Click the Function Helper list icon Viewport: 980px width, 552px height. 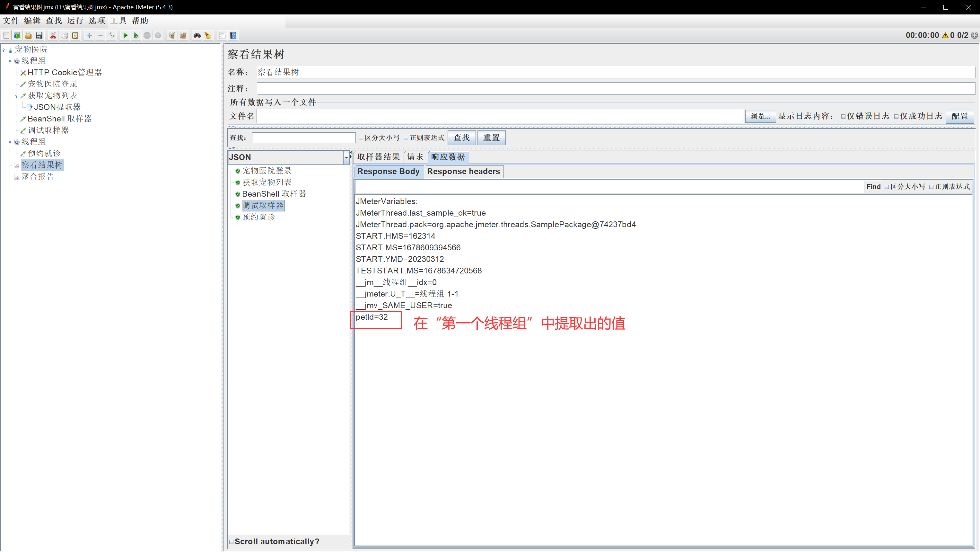click(x=222, y=35)
